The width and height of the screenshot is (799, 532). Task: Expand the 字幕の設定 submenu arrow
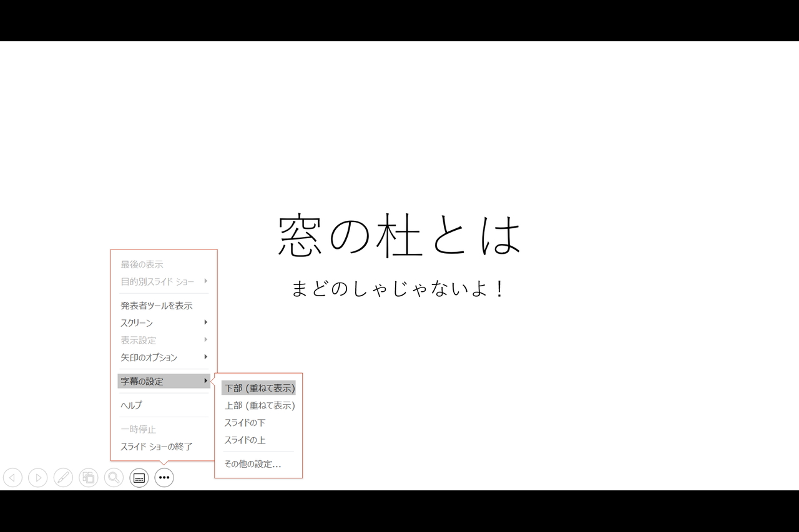(205, 380)
